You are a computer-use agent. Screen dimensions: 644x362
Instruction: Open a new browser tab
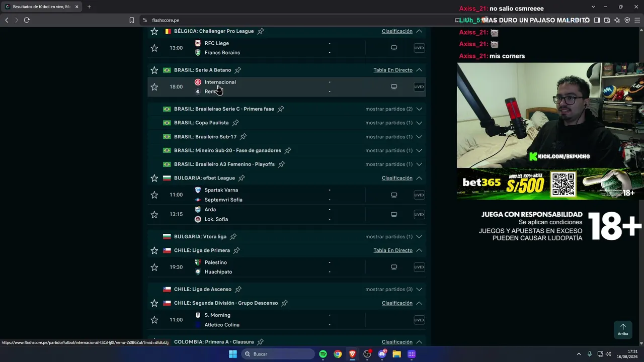pos(89,7)
